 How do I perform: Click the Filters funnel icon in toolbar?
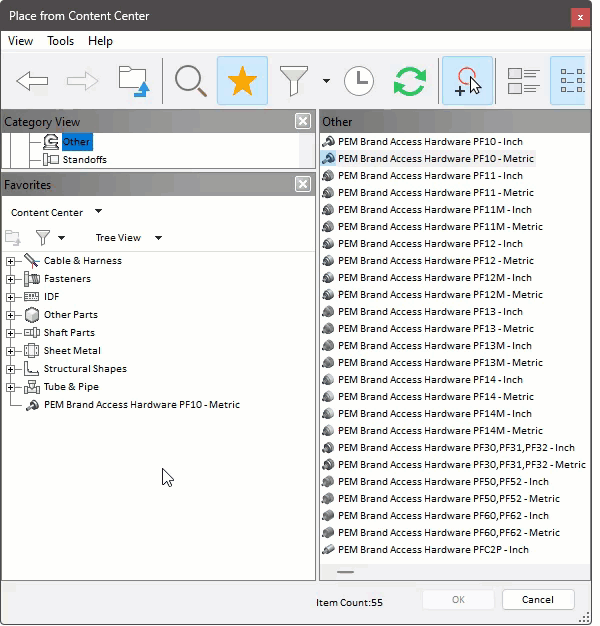click(x=294, y=81)
